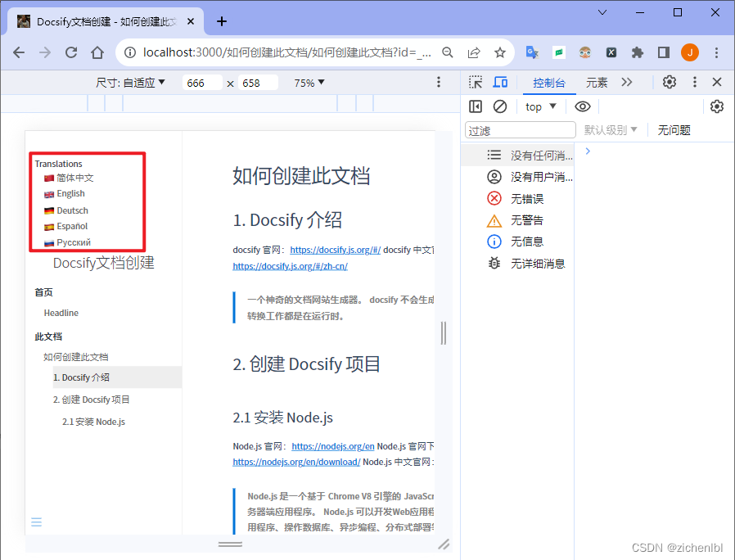Click the 过滤 console filter box
The height and width of the screenshot is (560, 735).
[x=521, y=130]
